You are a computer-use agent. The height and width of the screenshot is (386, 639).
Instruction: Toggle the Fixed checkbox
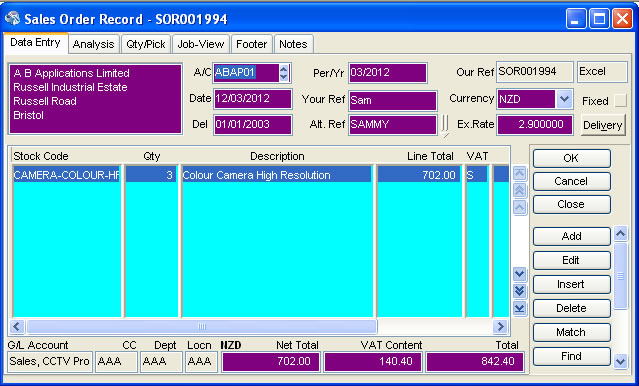coord(620,101)
